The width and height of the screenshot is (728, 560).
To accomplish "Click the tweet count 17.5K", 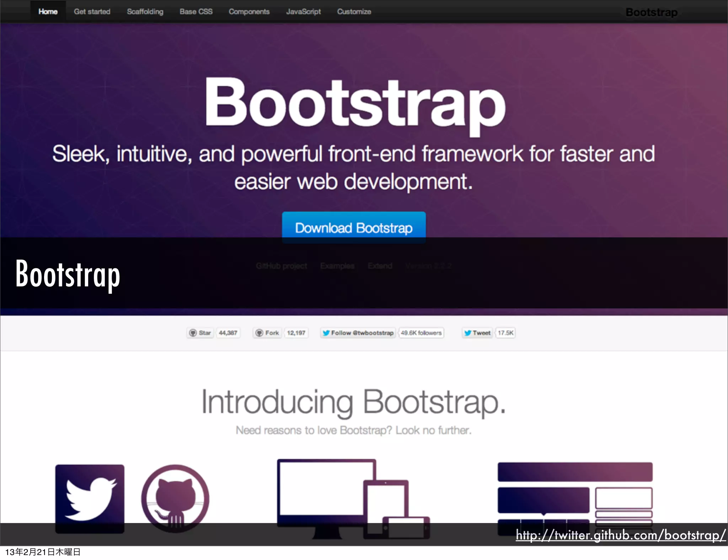I will tap(505, 333).
